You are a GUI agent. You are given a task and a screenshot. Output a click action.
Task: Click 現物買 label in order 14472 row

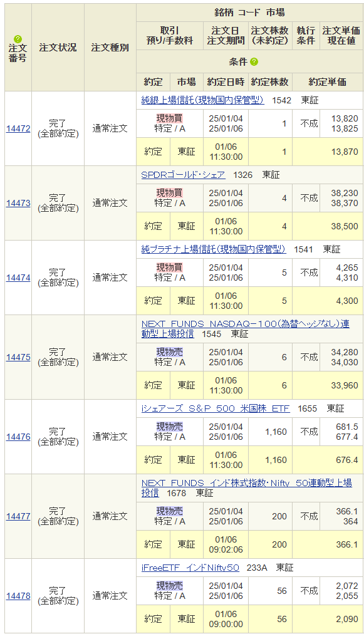[x=169, y=118]
